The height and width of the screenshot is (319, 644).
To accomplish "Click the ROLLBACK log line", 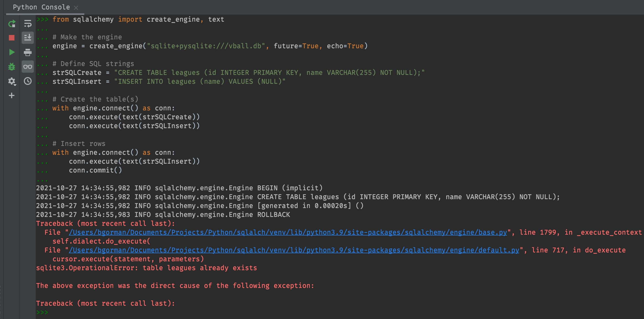I will point(163,215).
